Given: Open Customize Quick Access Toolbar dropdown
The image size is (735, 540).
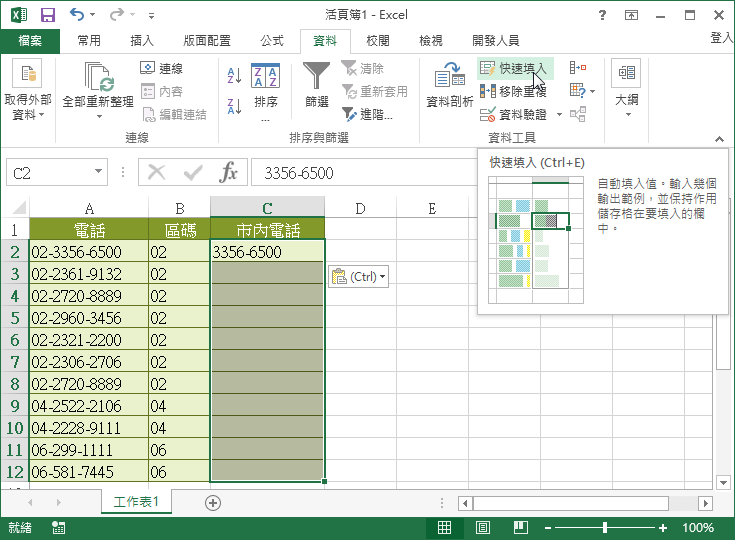Looking at the screenshot, I should (151, 15).
